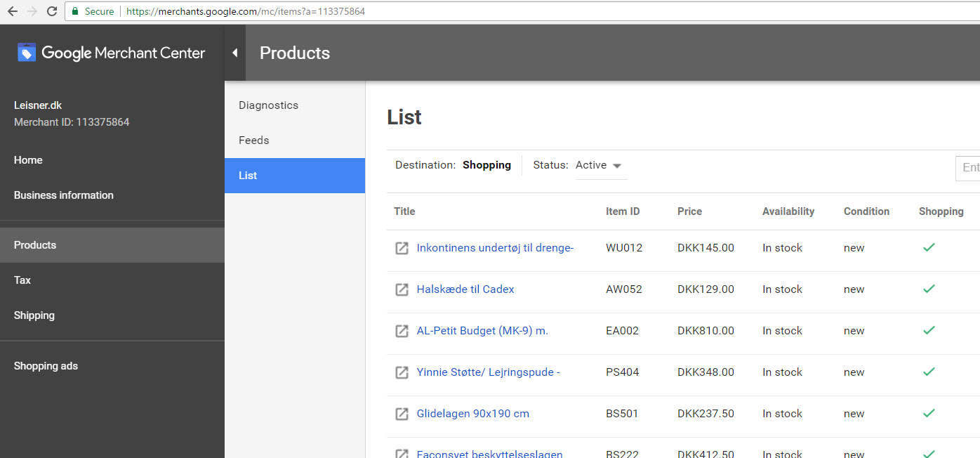Click the Google Merchant Center tag logo

click(x=27, y=53)
